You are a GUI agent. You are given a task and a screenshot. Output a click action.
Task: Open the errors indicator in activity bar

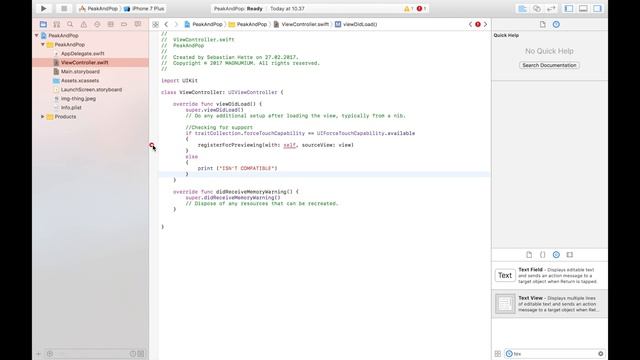point(421,9)
